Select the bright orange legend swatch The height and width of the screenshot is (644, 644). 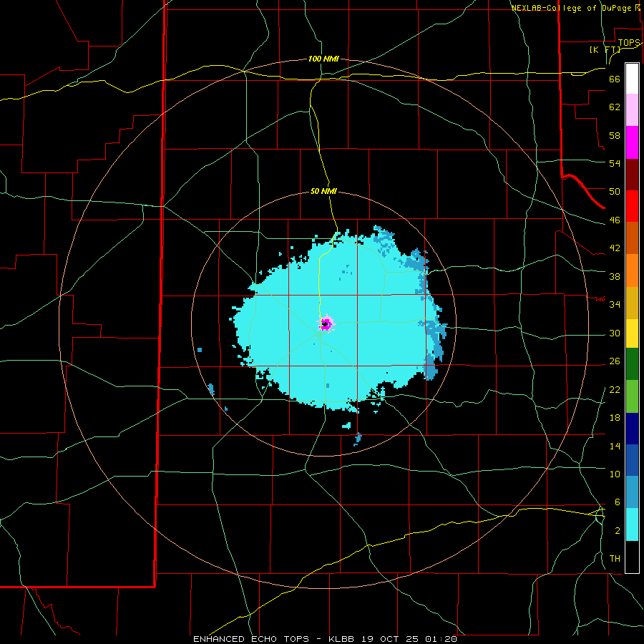pyautogui.click(x=632, y=270)
